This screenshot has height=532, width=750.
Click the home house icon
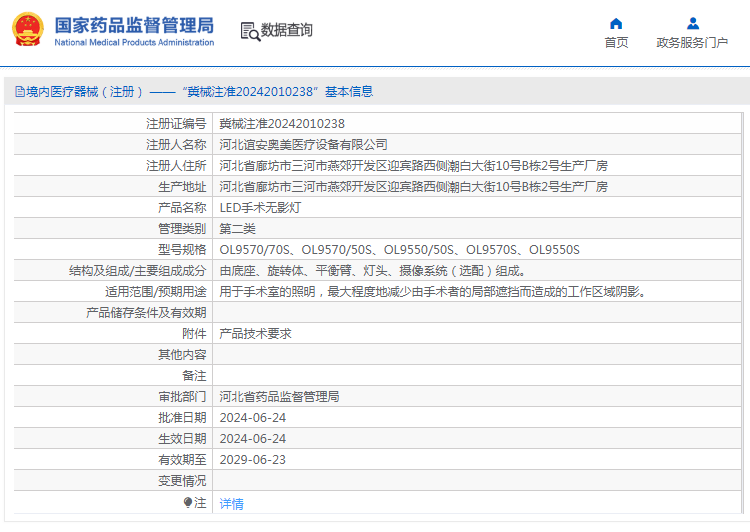616,23
